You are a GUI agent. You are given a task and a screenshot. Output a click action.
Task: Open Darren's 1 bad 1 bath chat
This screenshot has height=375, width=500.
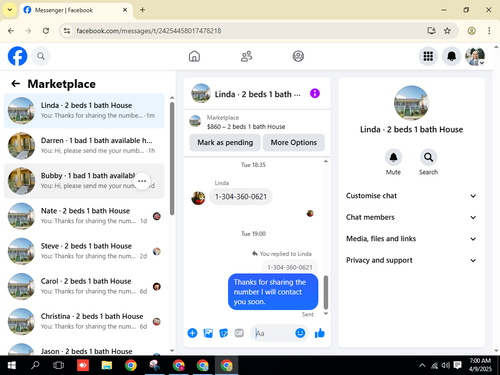coord(84,146)
